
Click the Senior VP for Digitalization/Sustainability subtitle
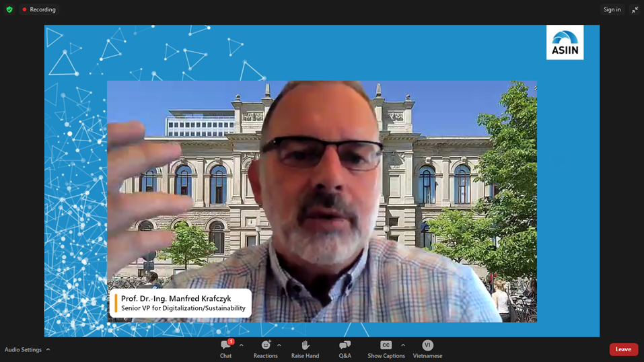tap(183, 308)
